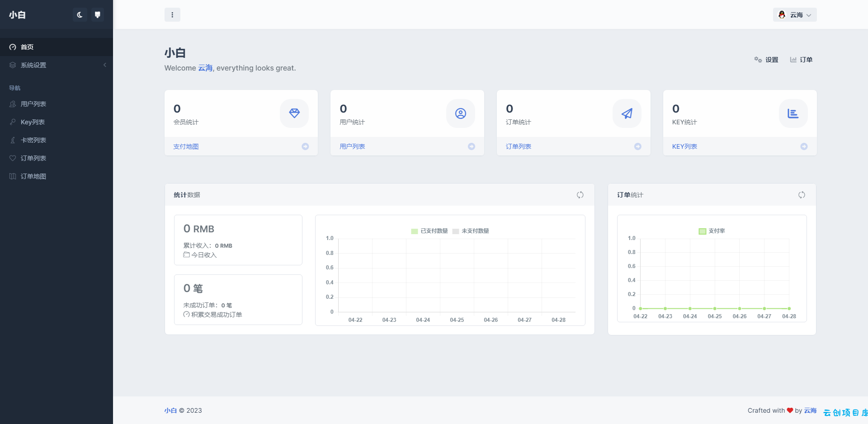The width and height of the screenshot is (868, 424).
Task: Open the three-dot menu in the top bar
Action: (172, 15)
